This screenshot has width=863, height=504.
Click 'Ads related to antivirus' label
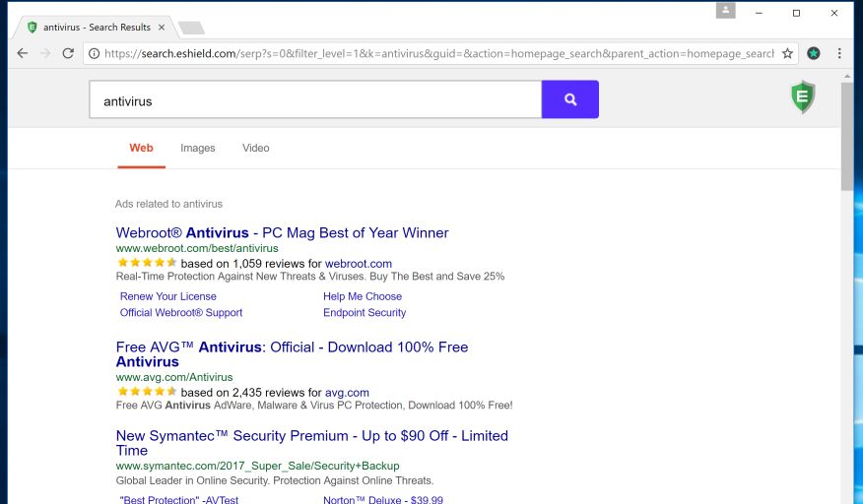click(168, 204)
